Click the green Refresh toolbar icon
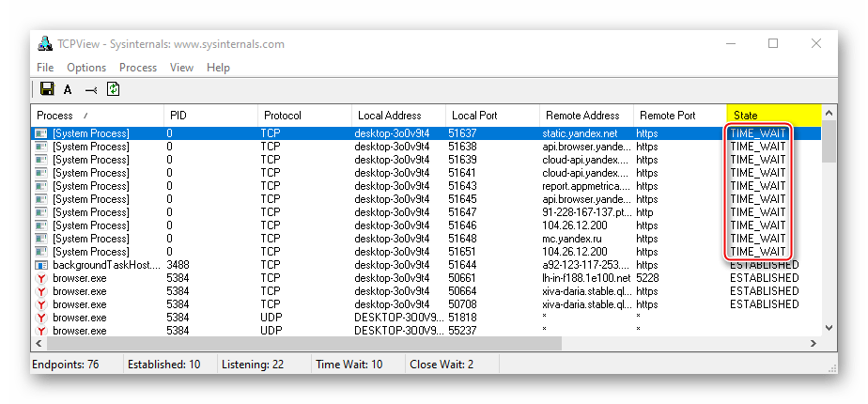The width and height of the screenshot is (868, 404). [x=114, y=89]
